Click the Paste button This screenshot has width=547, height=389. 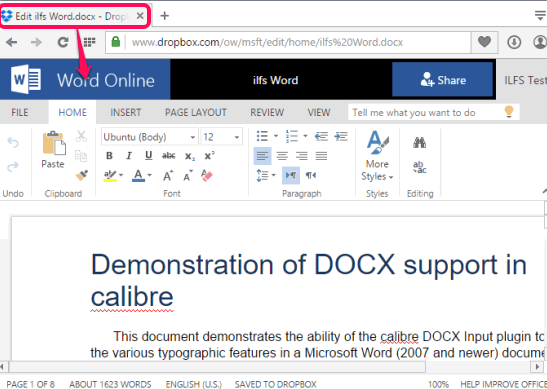53,150
